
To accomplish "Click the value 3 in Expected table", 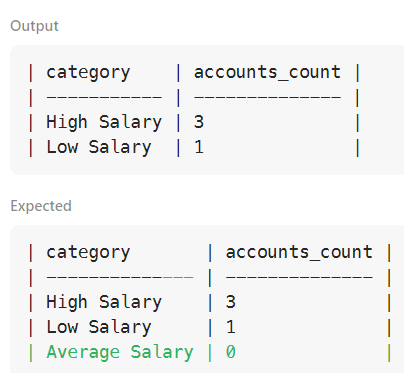I will coord(231,302).
